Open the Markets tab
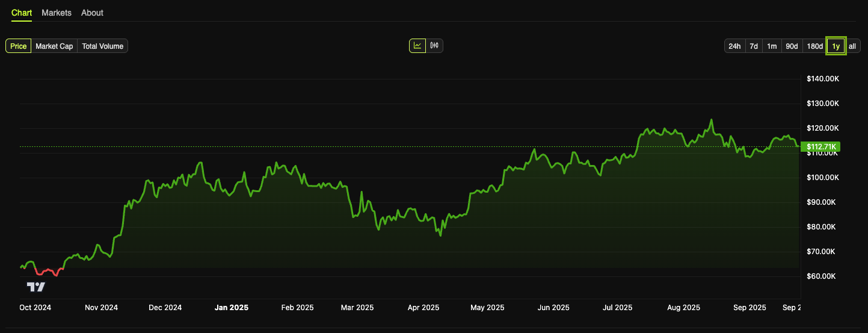This screenshot has width=868, height=333. (57, 13)
